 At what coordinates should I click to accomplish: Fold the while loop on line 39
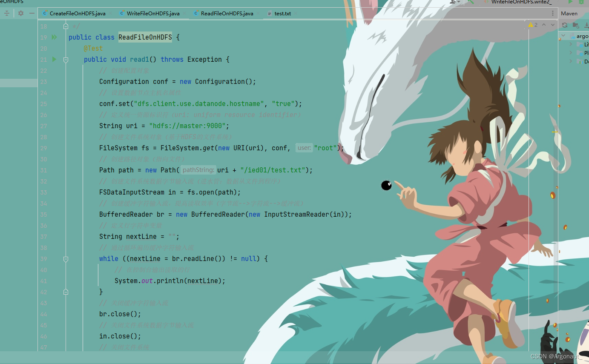(66, 259)
